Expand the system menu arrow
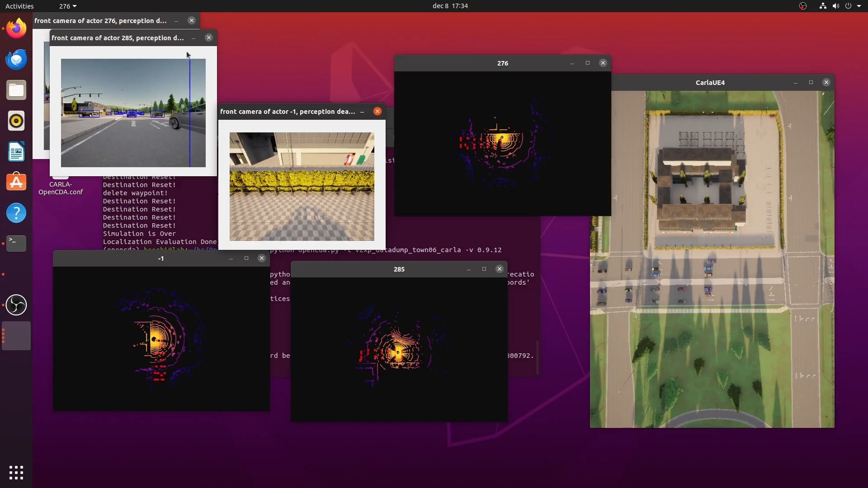868x488 pixels. [x=859, y=6]
